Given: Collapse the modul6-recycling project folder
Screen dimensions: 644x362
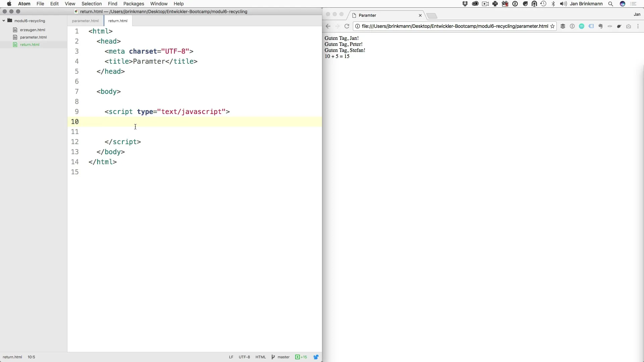Looking at the screenshot, I should tap(4, 21).
